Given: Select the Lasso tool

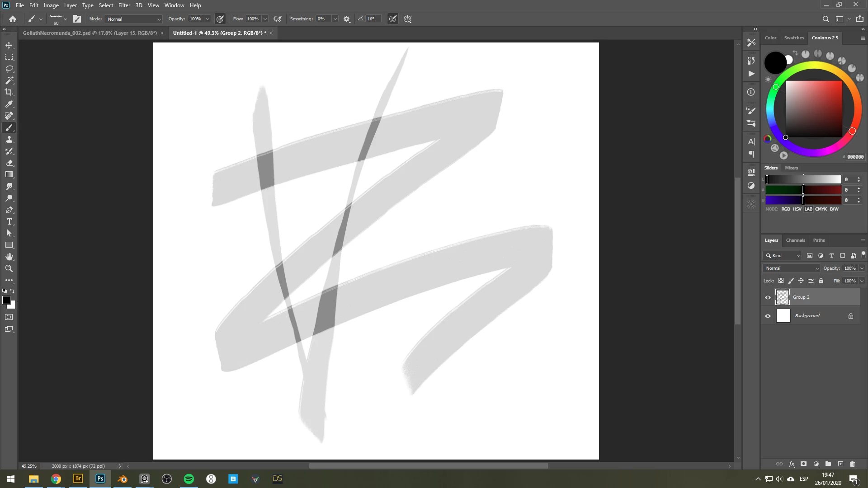Looking at the screenshot, I should click(9, 69).
